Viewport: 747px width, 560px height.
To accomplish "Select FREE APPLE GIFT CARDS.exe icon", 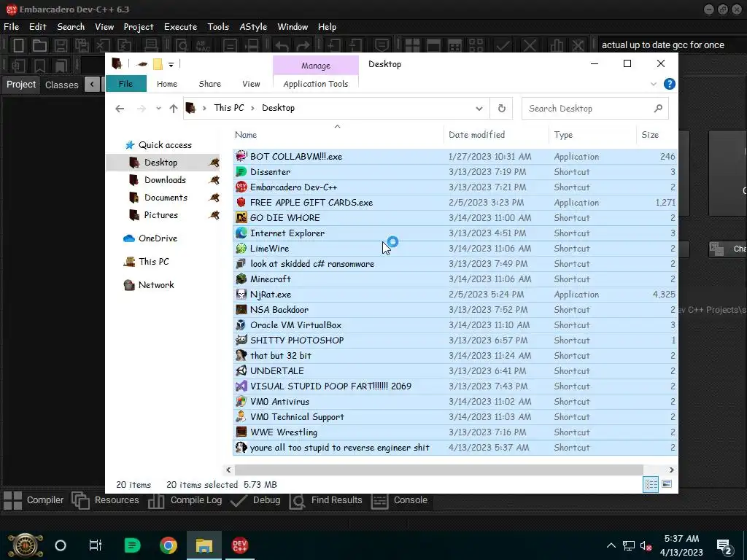I will click(x=241, y=203).
